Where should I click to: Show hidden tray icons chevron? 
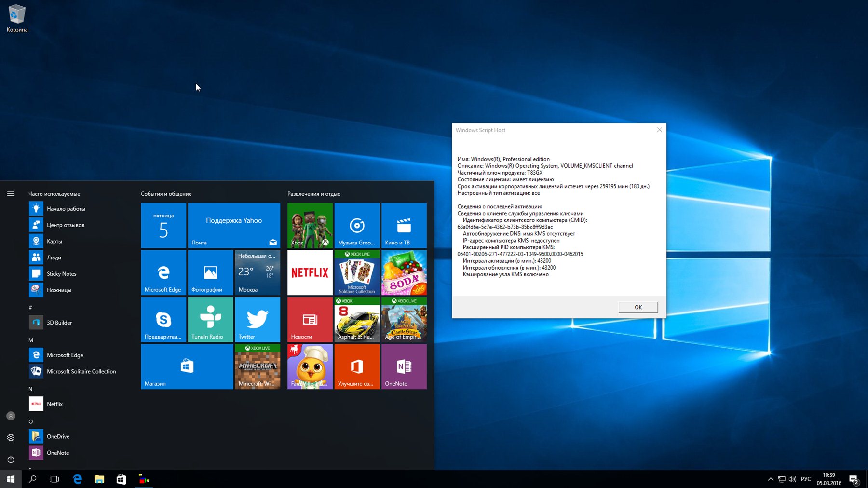tap(770, 479)
